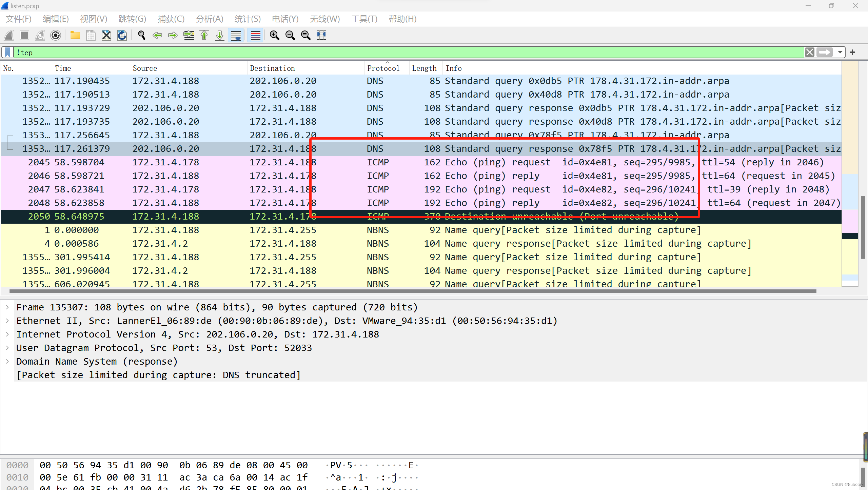Click hex dump row 0000
Viewport: 868px width, 490px height.
(212, 465)
